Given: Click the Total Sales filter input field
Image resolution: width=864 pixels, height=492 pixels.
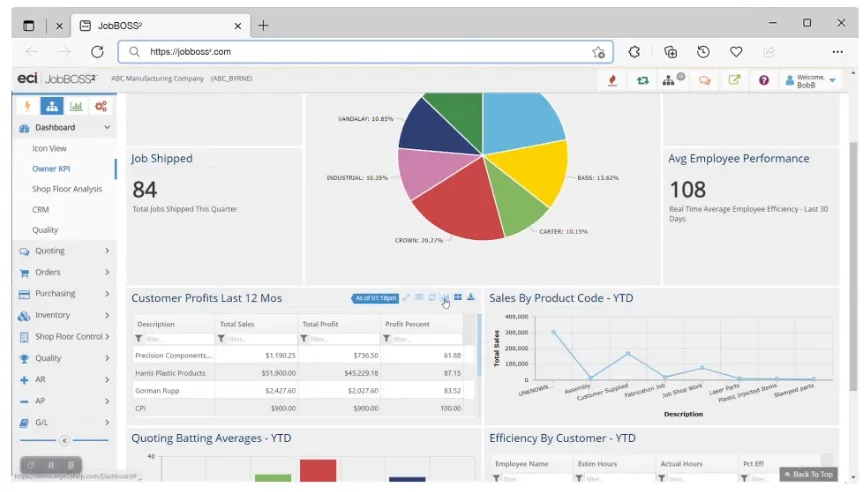Looking at the screenshot, I should point(261,339).
